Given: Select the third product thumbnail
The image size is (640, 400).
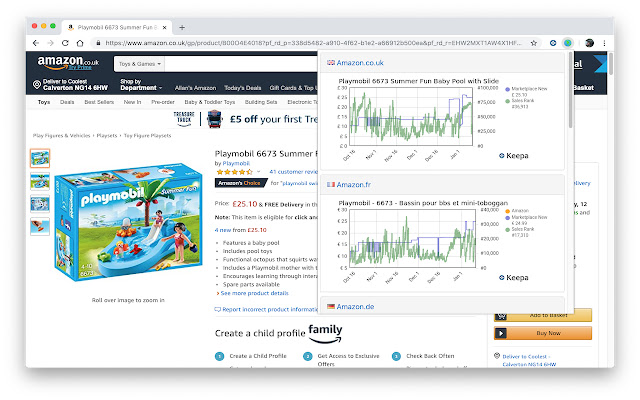Looking at the screenshot, I should click(x=40, y=204).
